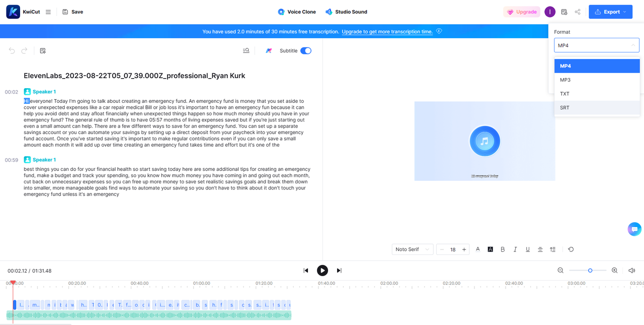Select TXT format option
The image size is (644, 325).
[x=597, y=94]
